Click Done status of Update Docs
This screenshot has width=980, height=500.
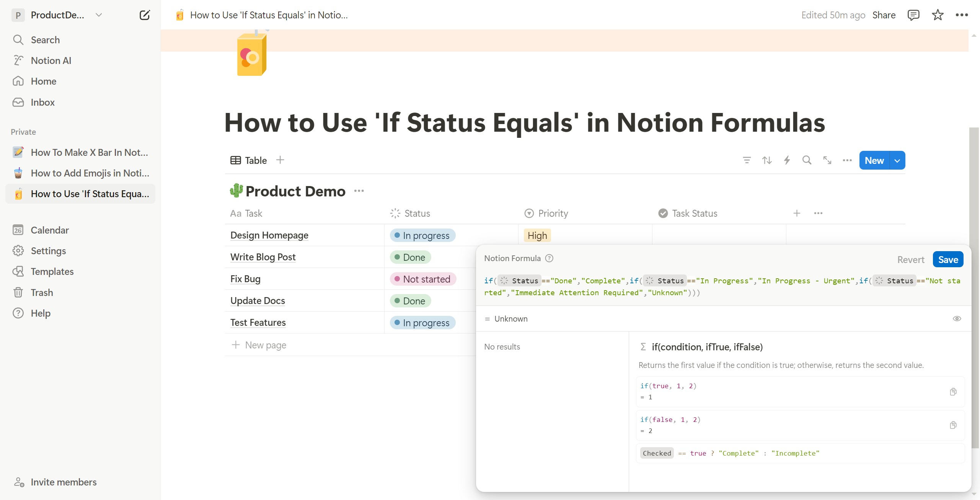(x=410, y=301)
